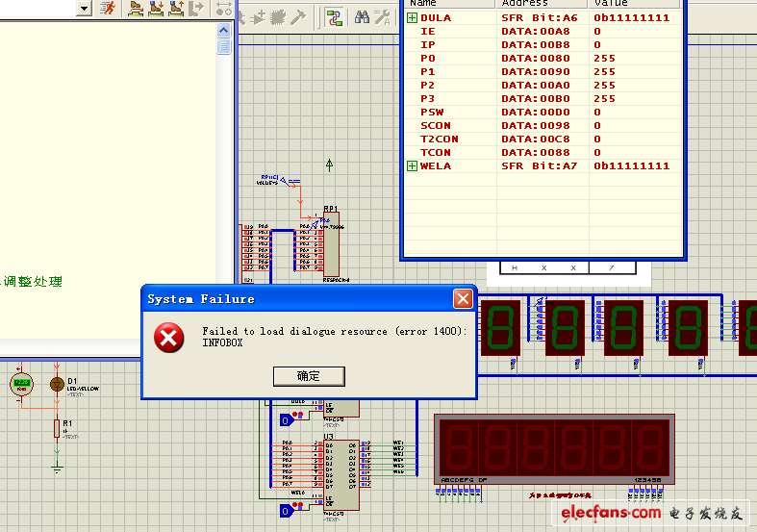
Task: Click the error message text INFOBOX
Action: (222, 342)
